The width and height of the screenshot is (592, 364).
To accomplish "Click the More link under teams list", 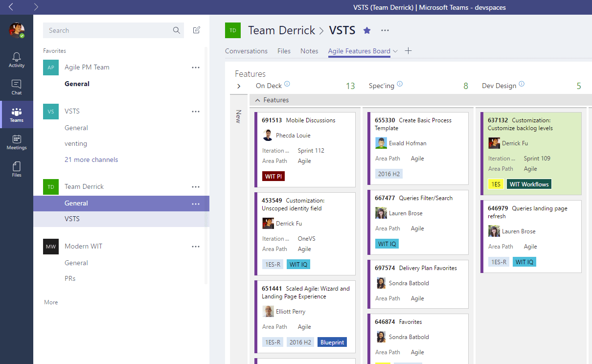I will (51, 302).
